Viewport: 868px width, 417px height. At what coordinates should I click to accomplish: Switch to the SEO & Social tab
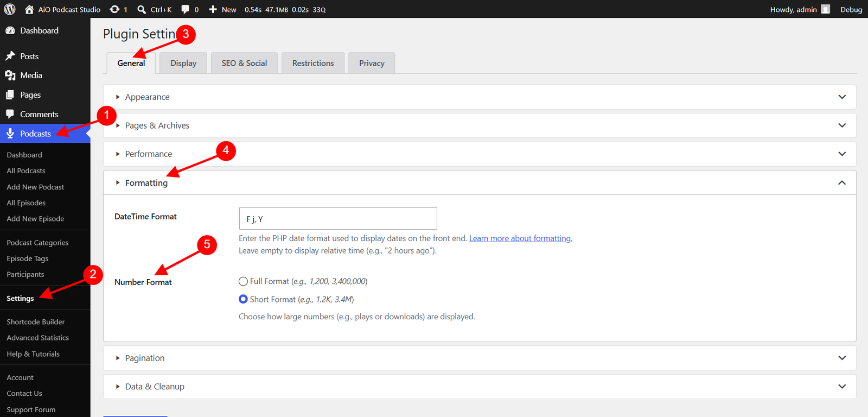244,63
